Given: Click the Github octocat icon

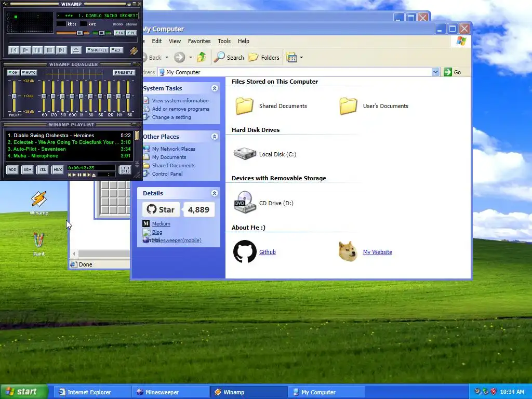Looking at the screenshot, I should tap(245, 251).
